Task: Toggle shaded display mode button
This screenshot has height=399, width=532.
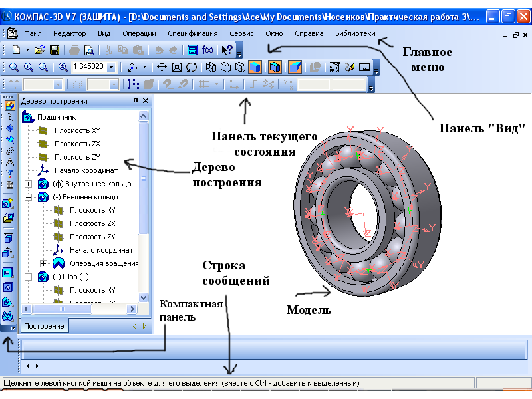Action: coord(255,67)
